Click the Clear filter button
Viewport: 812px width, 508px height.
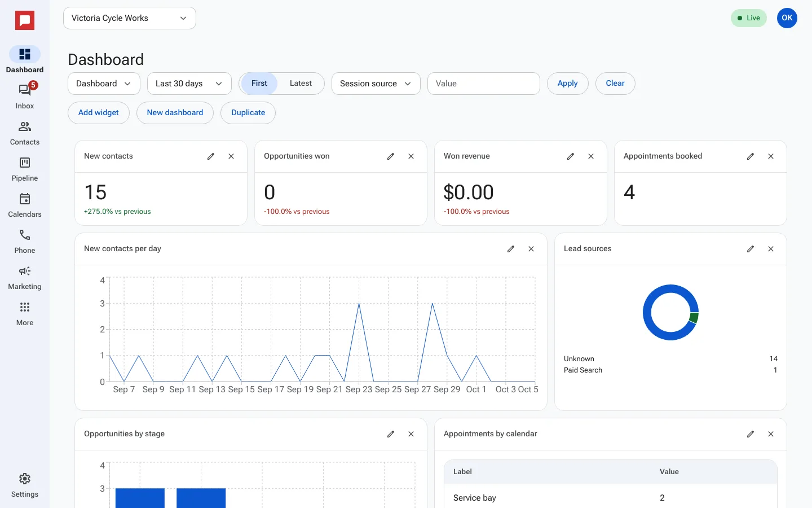click(615, 84)
